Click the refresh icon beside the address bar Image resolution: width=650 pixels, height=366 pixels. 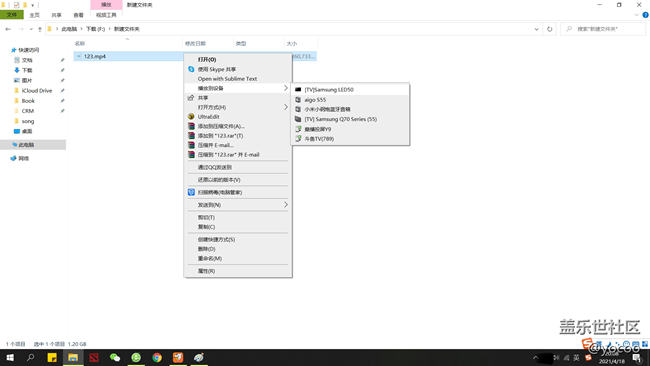pos(550,29)
